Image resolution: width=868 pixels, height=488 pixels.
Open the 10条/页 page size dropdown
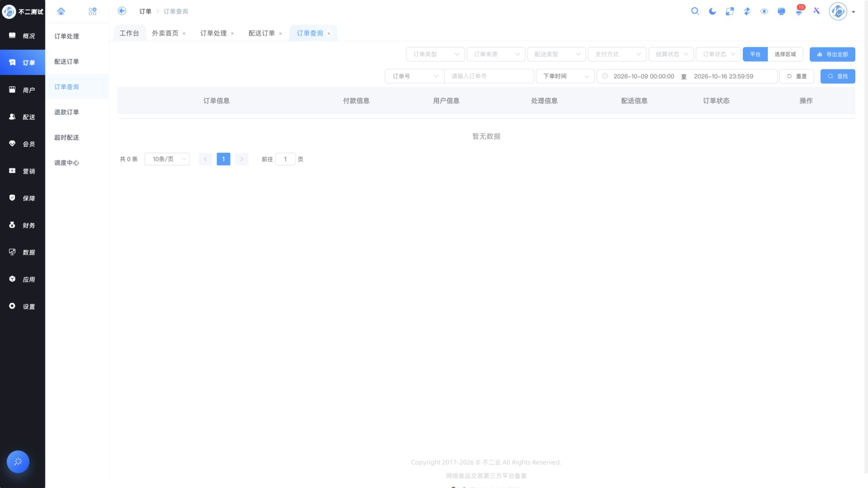tap(167, 159)
